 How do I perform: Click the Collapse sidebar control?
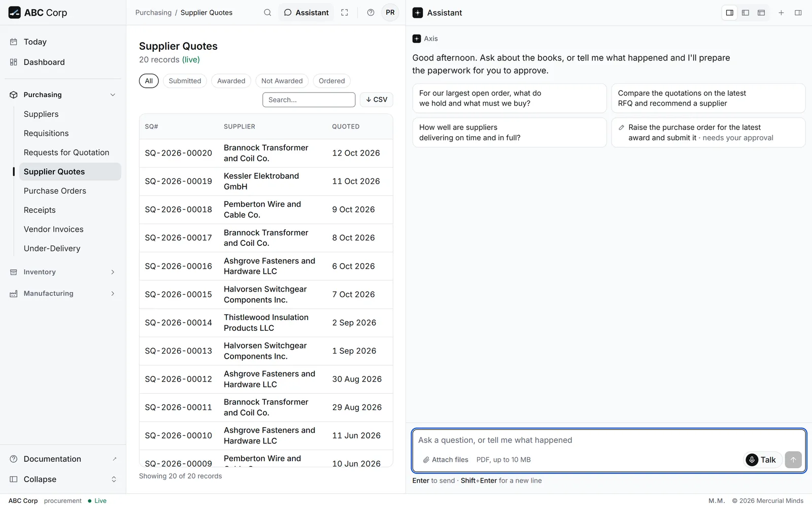click(63, 479)
